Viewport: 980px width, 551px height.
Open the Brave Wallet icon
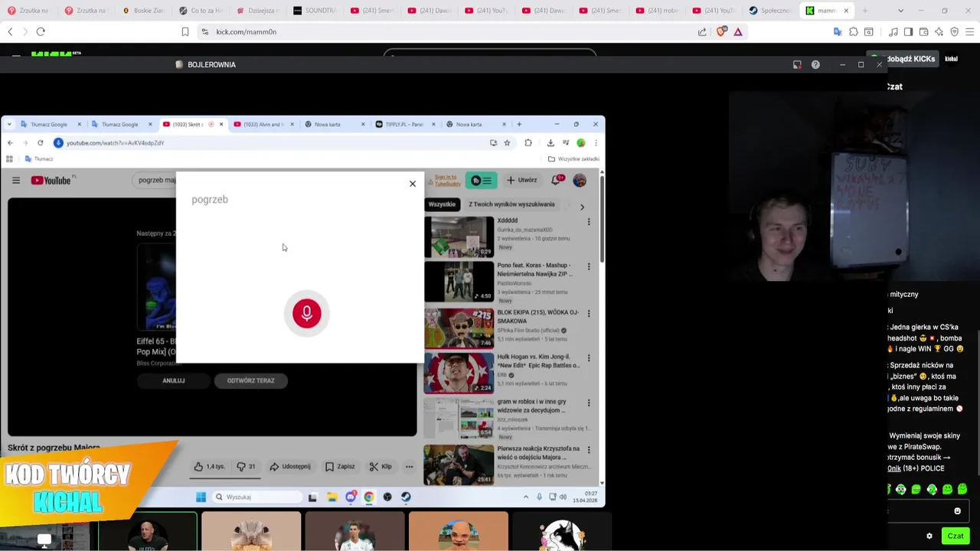tap(923, 31)
